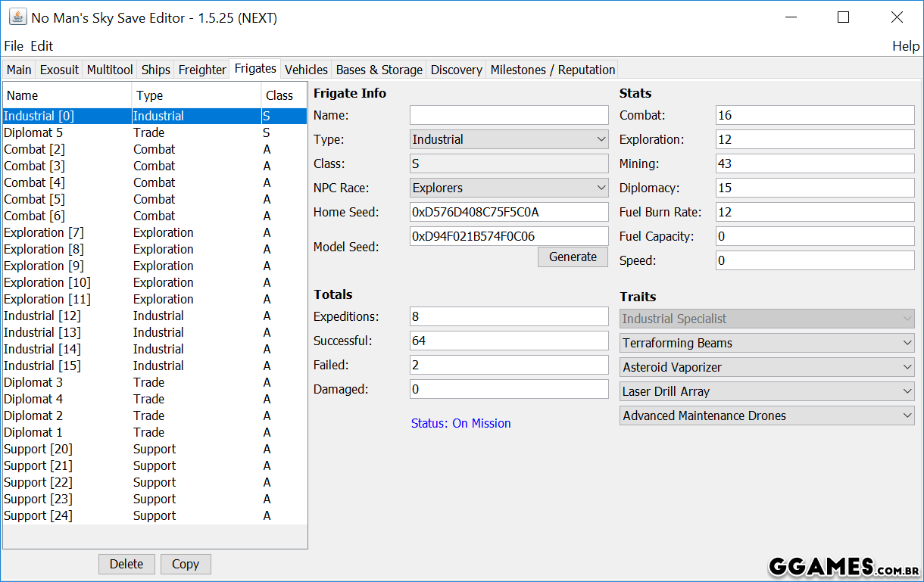Open the File menu
The image size is (924, 582).
click(x=14, y=46)
